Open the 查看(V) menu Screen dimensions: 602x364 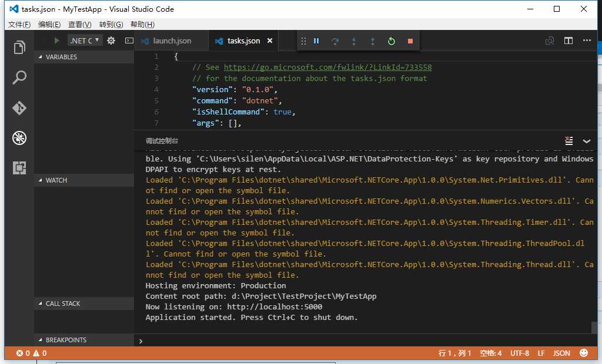point(79,25)
